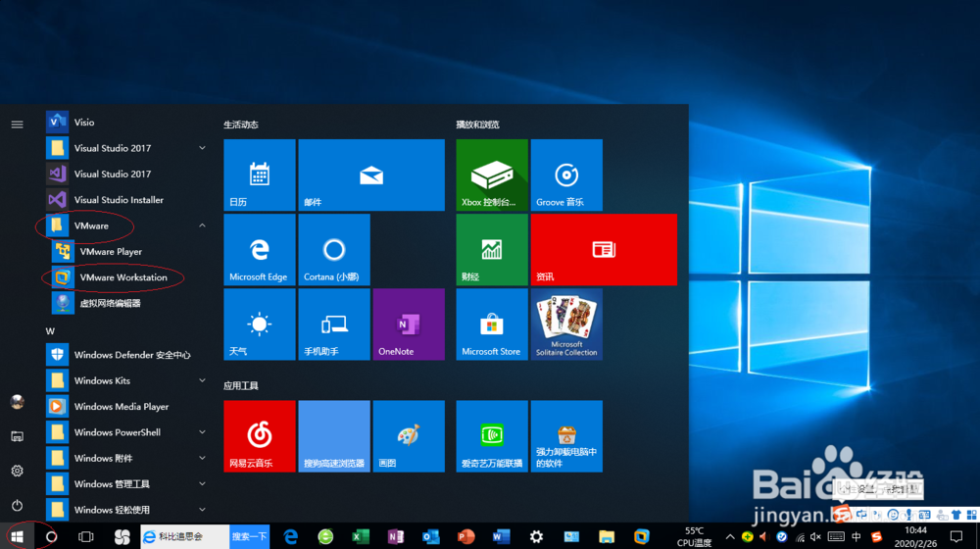Click the Power button in Start sidebar
The image size is (980, 549).
[17, 505]
